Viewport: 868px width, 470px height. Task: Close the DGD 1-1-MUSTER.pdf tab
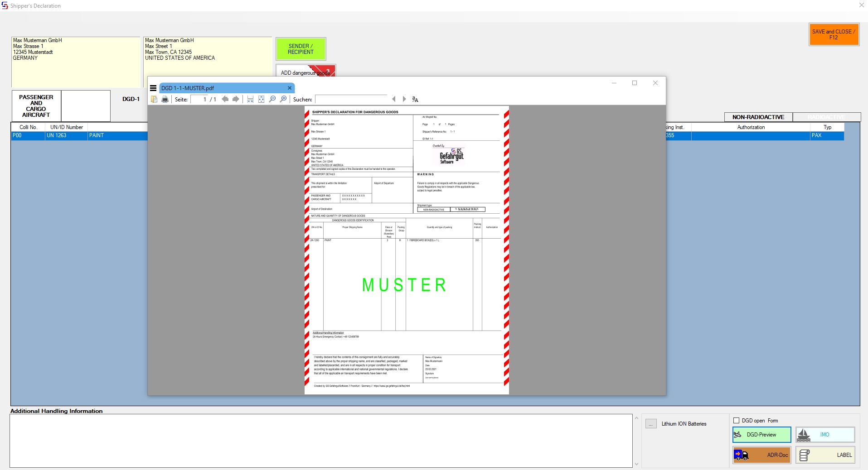(x=290, y=88)
